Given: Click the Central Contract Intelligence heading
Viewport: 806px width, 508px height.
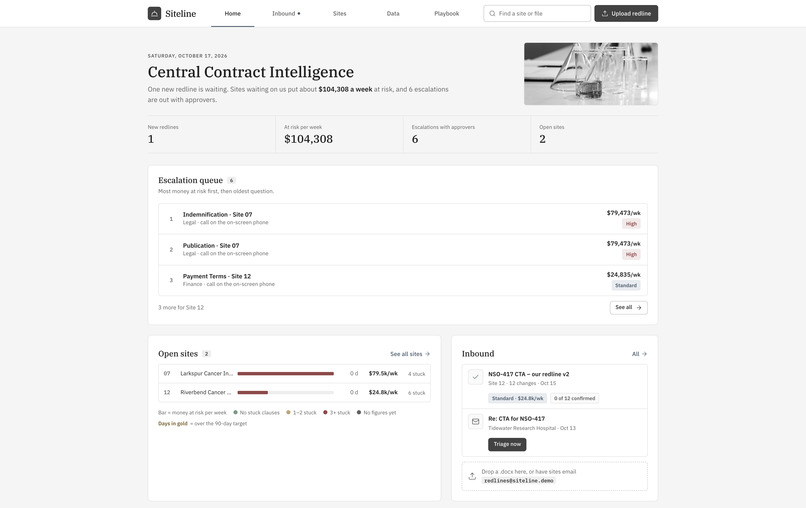Looking at the screenshot, I should click(x=251, y=72).
